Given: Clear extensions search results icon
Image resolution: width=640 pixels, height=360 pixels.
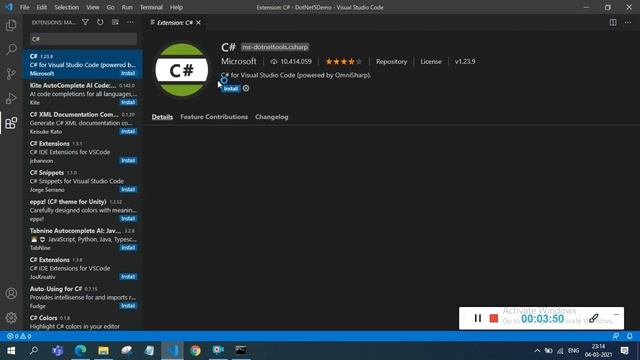Looking at the screenshot, I should (116, 22).
